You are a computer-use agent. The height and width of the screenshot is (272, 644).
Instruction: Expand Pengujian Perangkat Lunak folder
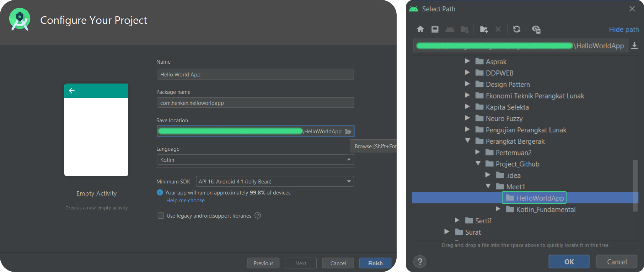click(467, 129)
